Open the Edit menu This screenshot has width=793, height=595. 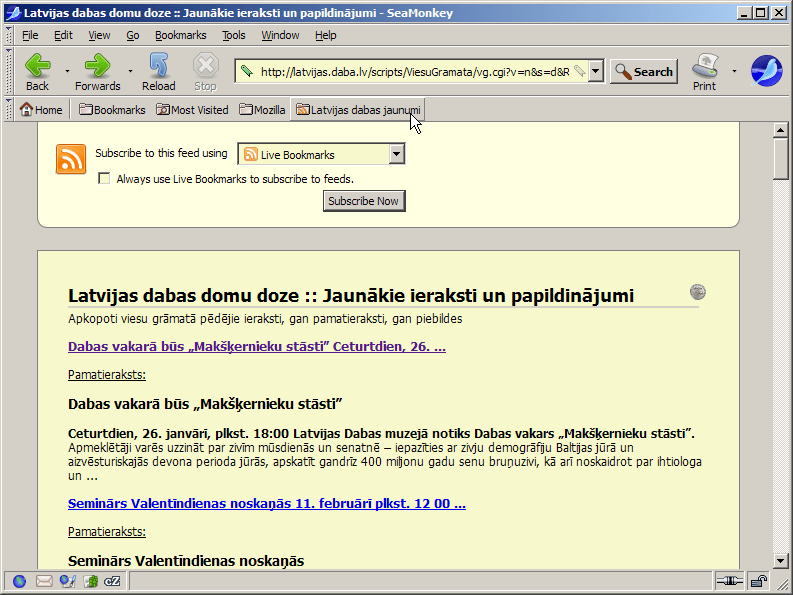pyautogui.click(x=63, y=35)
